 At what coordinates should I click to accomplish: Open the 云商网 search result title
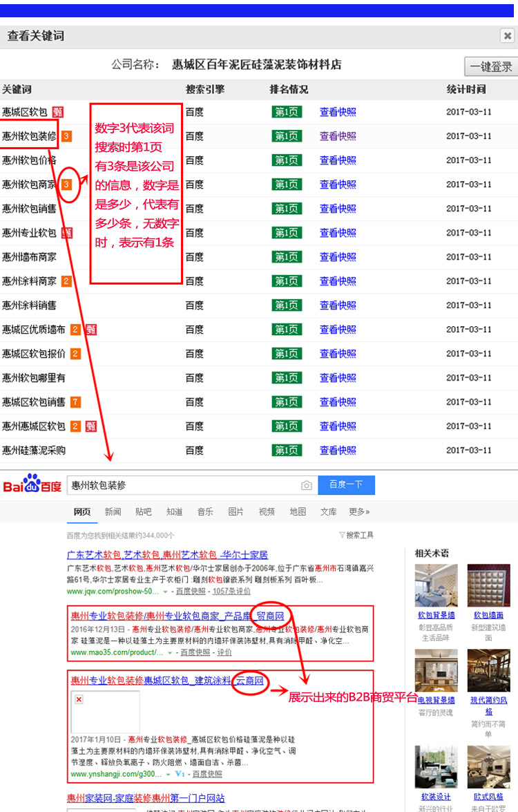tap(167, 680)
